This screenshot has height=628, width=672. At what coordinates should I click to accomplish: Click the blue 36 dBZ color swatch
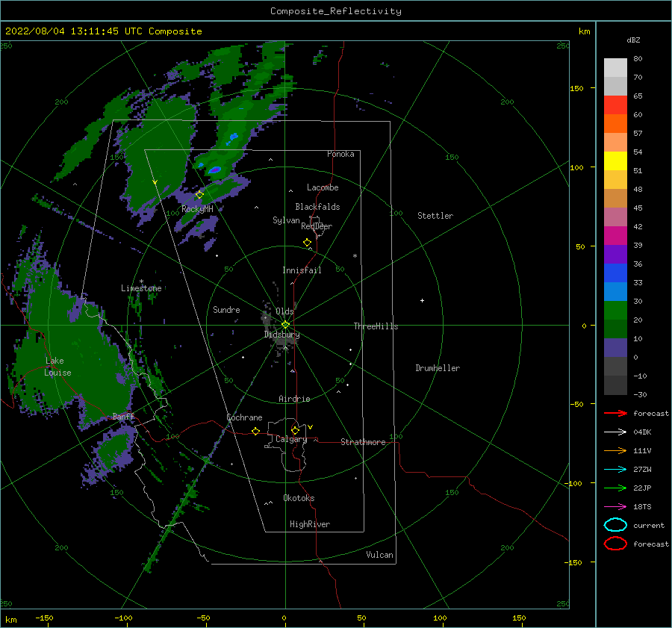point(615,273)
